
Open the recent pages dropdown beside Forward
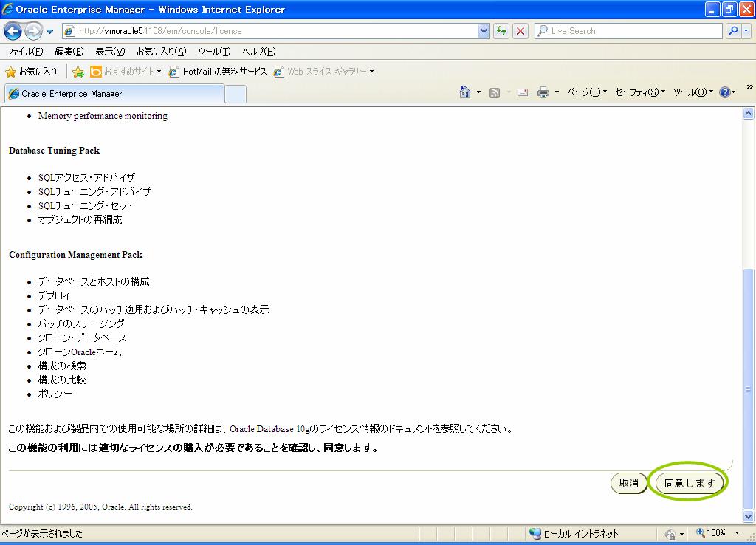point(49,31)
